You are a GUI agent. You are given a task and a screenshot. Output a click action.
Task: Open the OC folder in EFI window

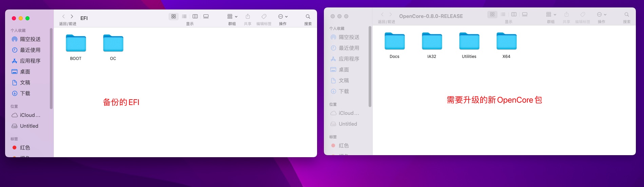point(113,43)
